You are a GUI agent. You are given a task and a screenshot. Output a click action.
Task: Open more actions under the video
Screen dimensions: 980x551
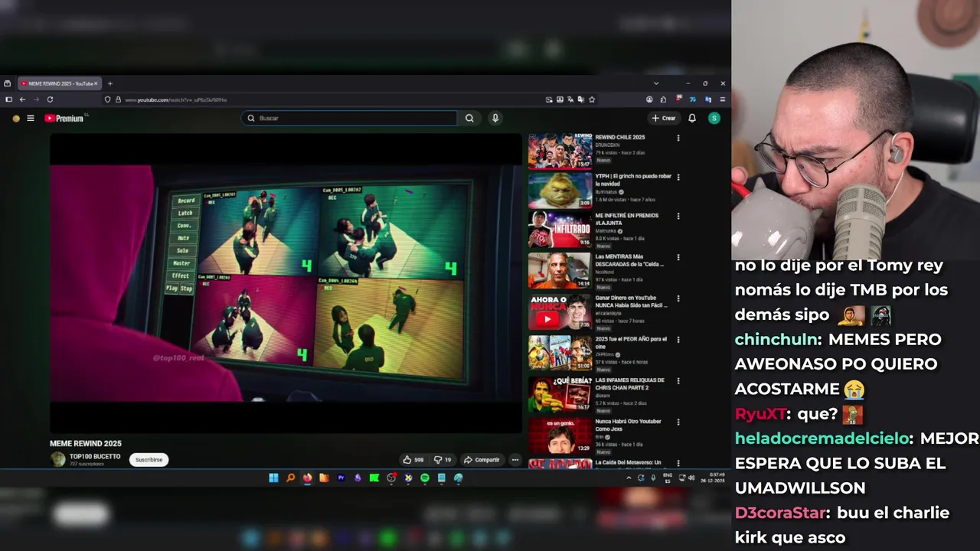[515, 460]
